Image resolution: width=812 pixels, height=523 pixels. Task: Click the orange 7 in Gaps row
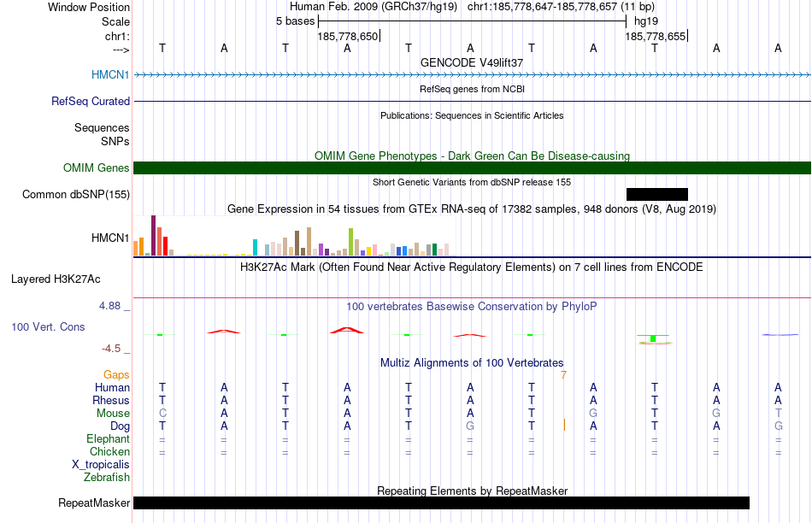[564, 374]
